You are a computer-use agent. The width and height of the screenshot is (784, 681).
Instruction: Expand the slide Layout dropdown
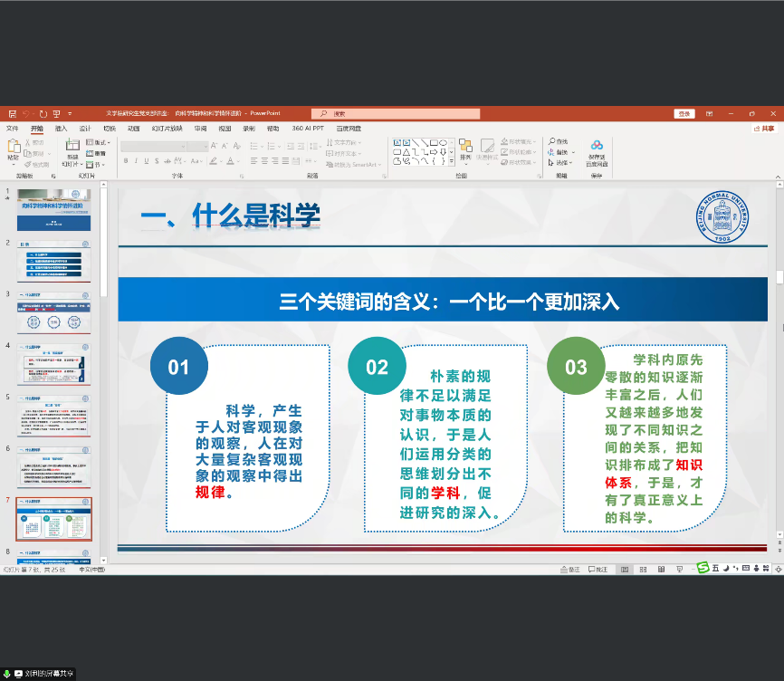coord(100,142)
